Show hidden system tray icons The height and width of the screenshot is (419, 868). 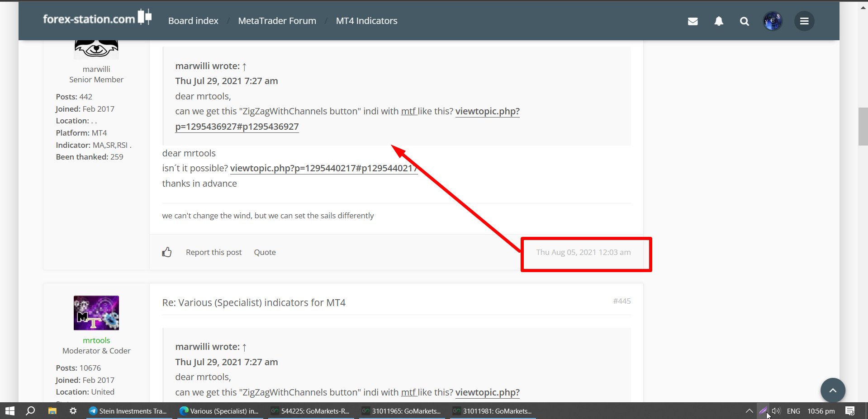point(749,411)
